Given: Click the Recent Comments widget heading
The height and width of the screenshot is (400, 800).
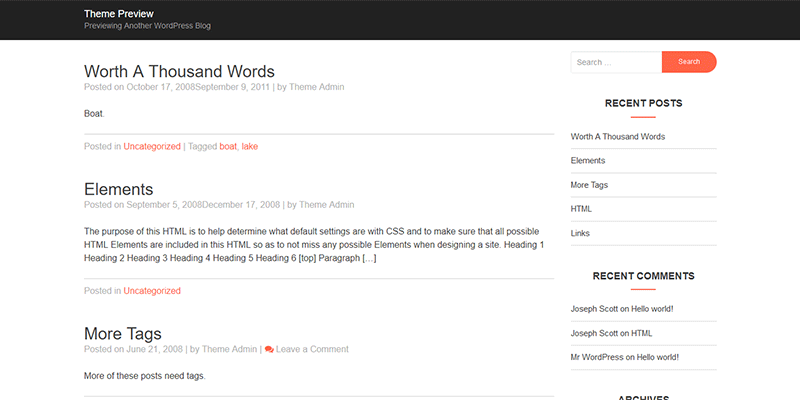Looking at the screenshot, I should 643,276.
